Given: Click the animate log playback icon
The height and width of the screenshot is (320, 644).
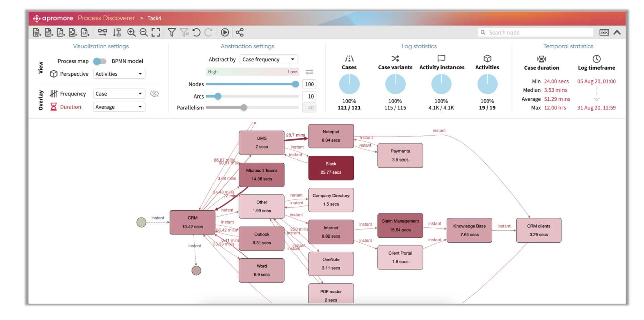Looking at the screenshot, I should pyautogui.click(x=225, y=33).
